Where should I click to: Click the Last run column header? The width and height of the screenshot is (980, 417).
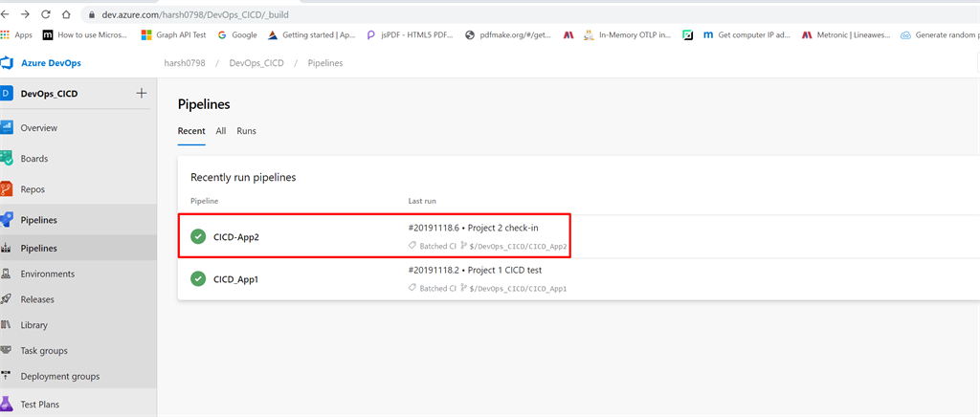tap(422, 201)
